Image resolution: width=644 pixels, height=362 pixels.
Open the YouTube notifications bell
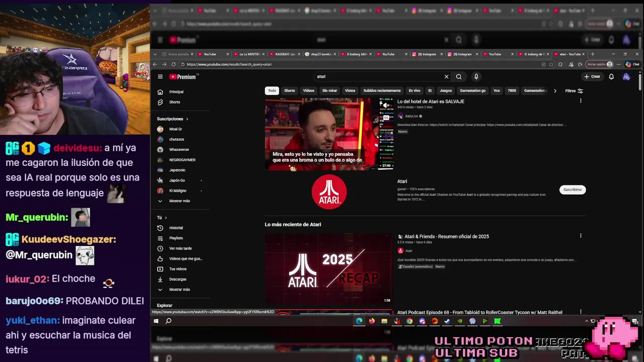tap(611, 77)
